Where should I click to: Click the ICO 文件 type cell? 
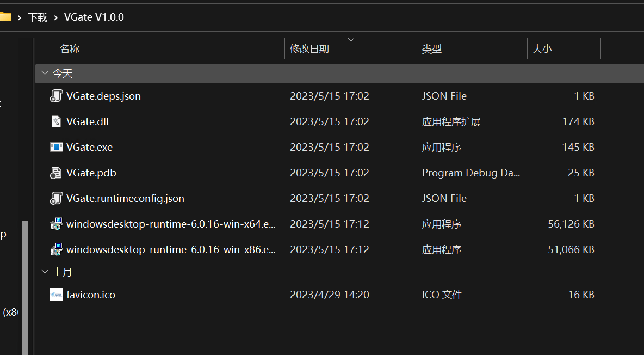pos(442,295)
